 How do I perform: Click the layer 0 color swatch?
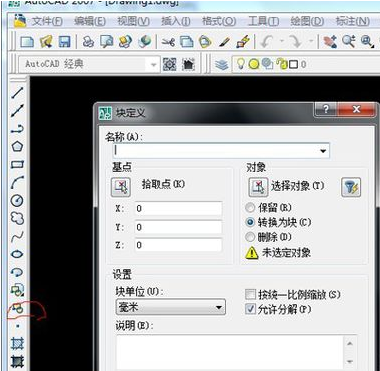coord(293,65)
